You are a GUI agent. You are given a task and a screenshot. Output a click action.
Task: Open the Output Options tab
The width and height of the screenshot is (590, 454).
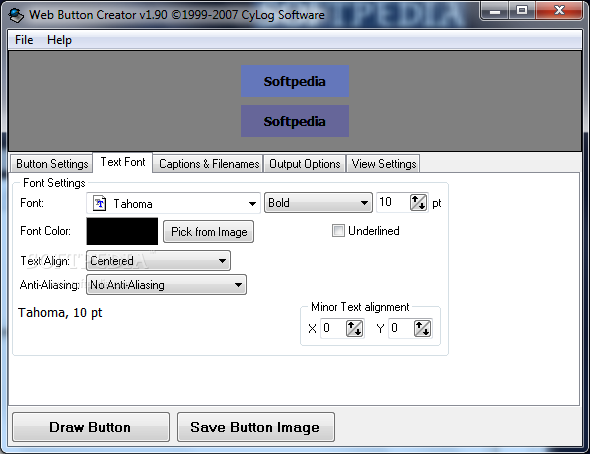point(304,164)
